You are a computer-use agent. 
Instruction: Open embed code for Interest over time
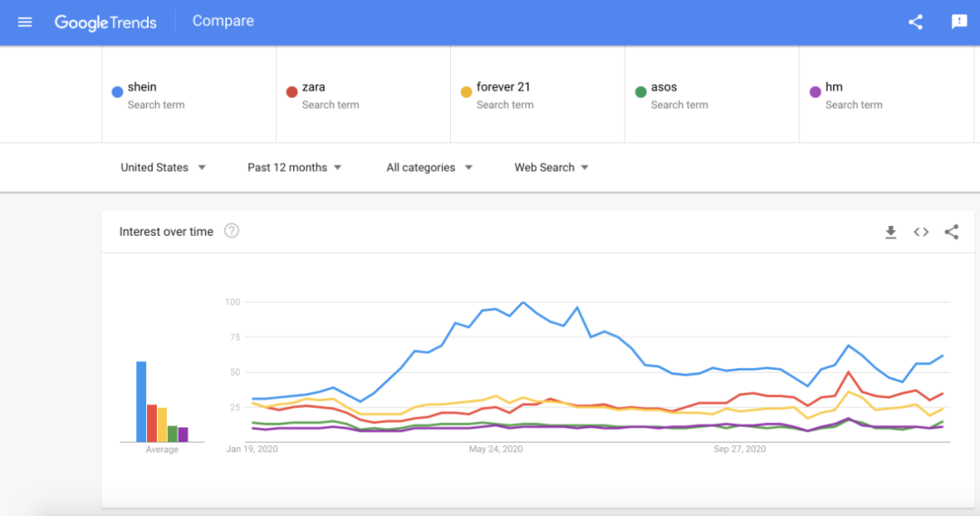point(921,232)
